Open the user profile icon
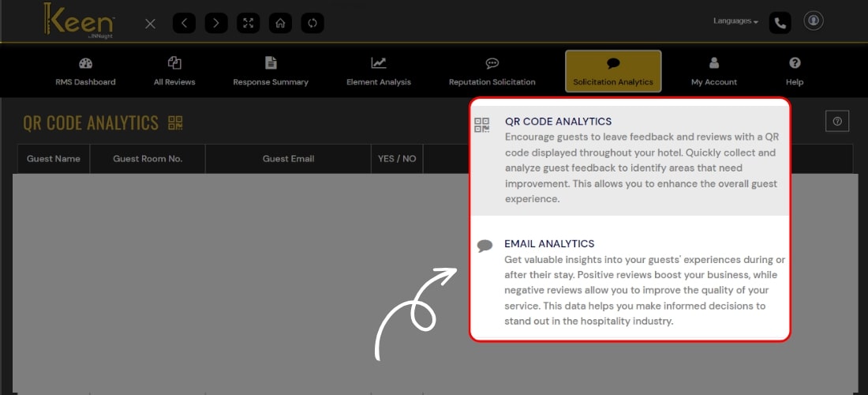The width and height of the screenshot is (868, 395). pos(814,21)
